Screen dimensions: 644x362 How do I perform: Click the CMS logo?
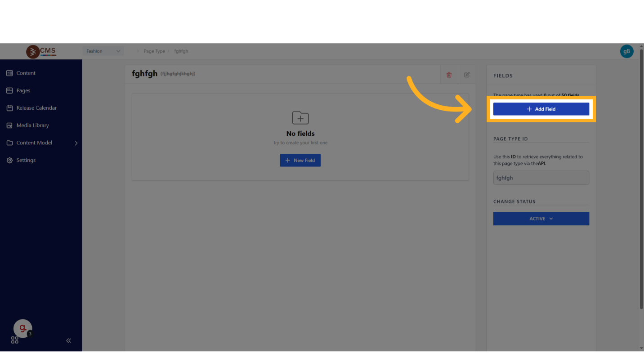point(41,51)
